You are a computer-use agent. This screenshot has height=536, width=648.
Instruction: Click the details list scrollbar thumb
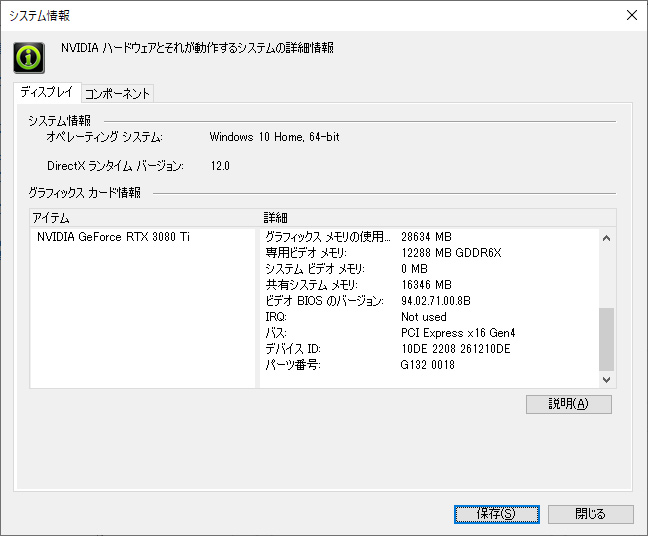(x=606, y=339)
